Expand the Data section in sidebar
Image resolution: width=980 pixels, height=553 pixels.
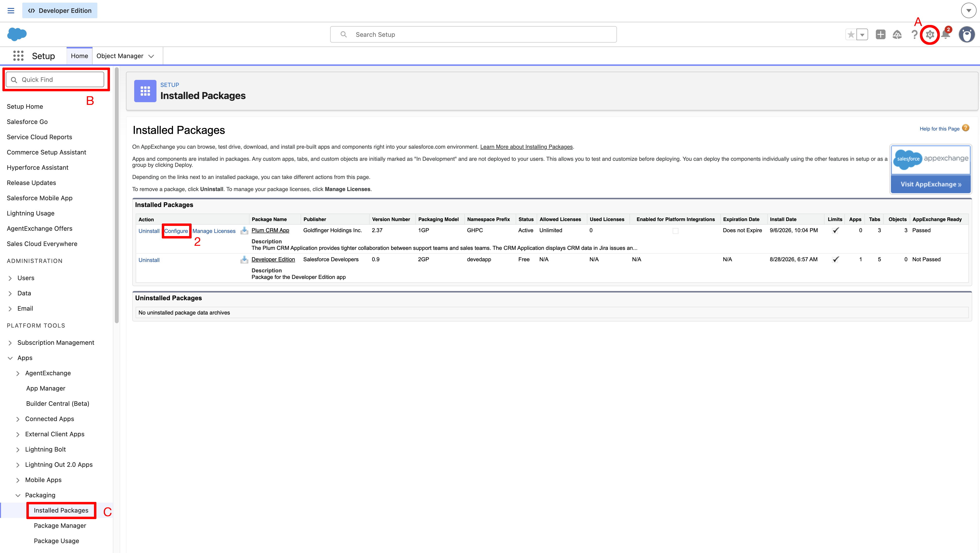10,294
